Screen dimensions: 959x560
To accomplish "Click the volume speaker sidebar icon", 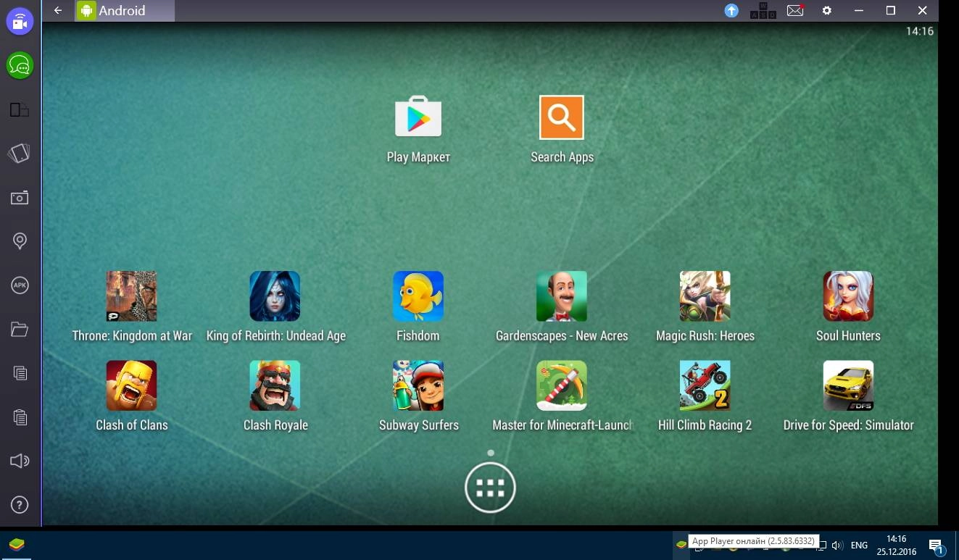I will pyautogui.click(x=20, y=461).
